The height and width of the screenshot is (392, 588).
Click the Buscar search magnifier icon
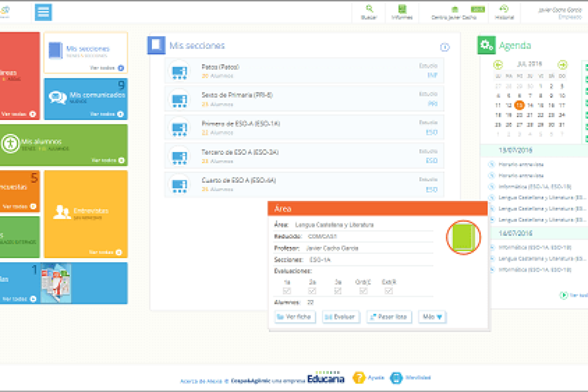click(x=369, y=9)
